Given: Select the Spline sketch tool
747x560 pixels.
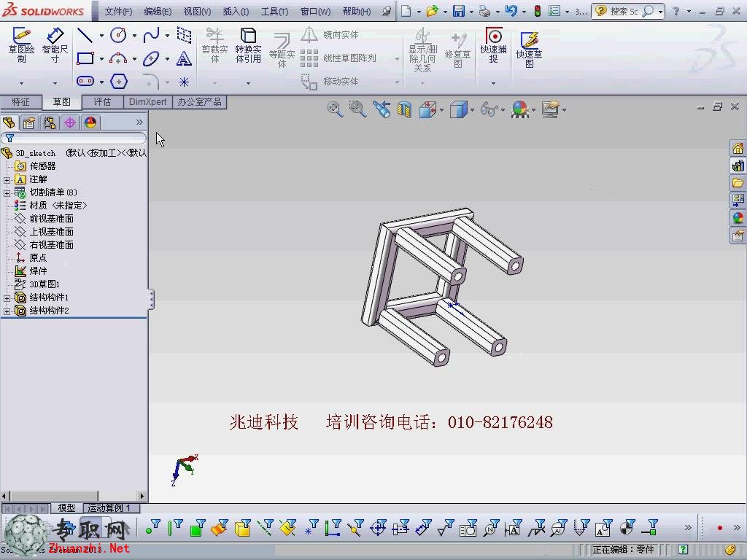Looking at the screenshot, I should coord(152,35).
